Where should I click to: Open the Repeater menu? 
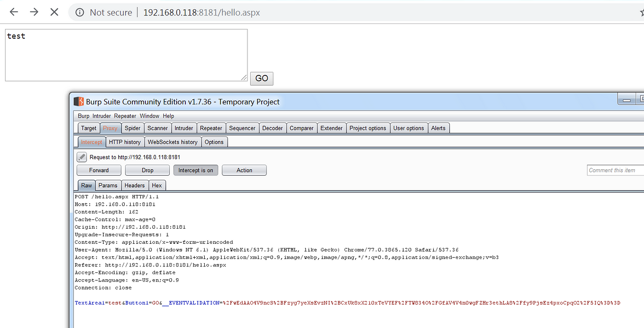click(x=125, y=116)
